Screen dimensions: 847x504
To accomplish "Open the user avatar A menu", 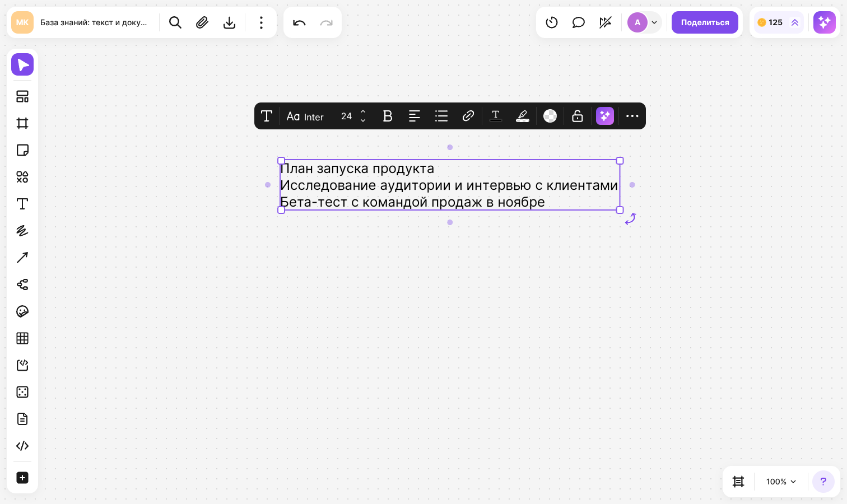I will coord(644,22).
